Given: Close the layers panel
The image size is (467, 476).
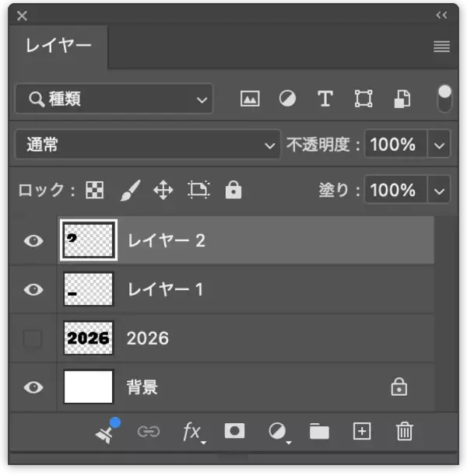Looking at the screenshot, I should click(x=22, y=16).
